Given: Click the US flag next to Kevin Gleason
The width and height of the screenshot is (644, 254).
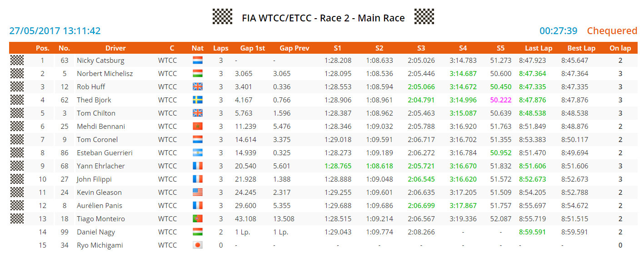Looking at the screenshot, I should pyautogui.click(x=198, y=193).
